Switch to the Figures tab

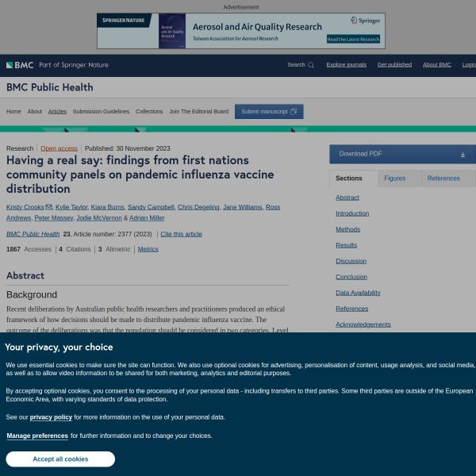tap(394, 178)
